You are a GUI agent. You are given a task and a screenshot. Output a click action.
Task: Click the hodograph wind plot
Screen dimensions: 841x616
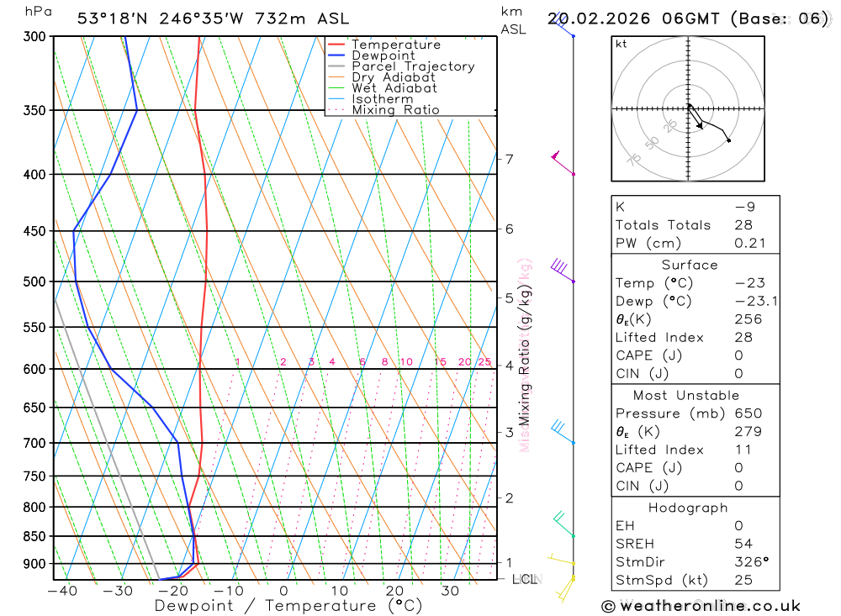tap(688, 109)
